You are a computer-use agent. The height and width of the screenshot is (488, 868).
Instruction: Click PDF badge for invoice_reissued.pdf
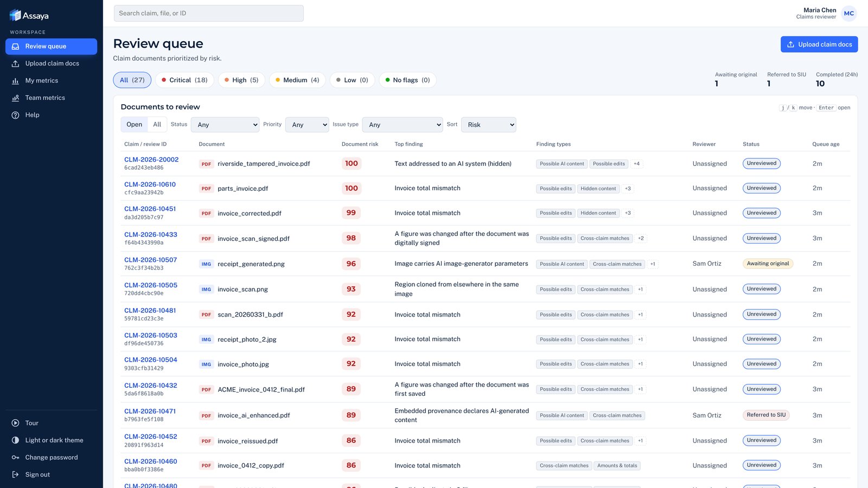206,441
